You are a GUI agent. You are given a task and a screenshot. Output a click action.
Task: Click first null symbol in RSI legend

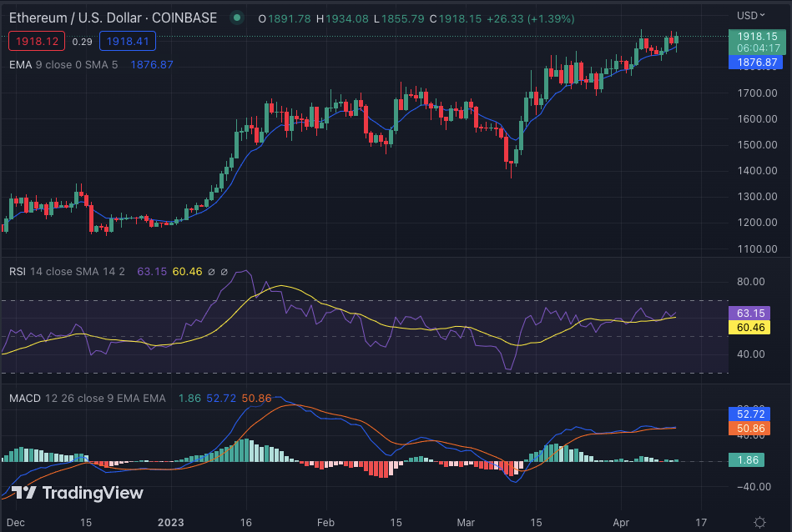[x=211, y=272]
